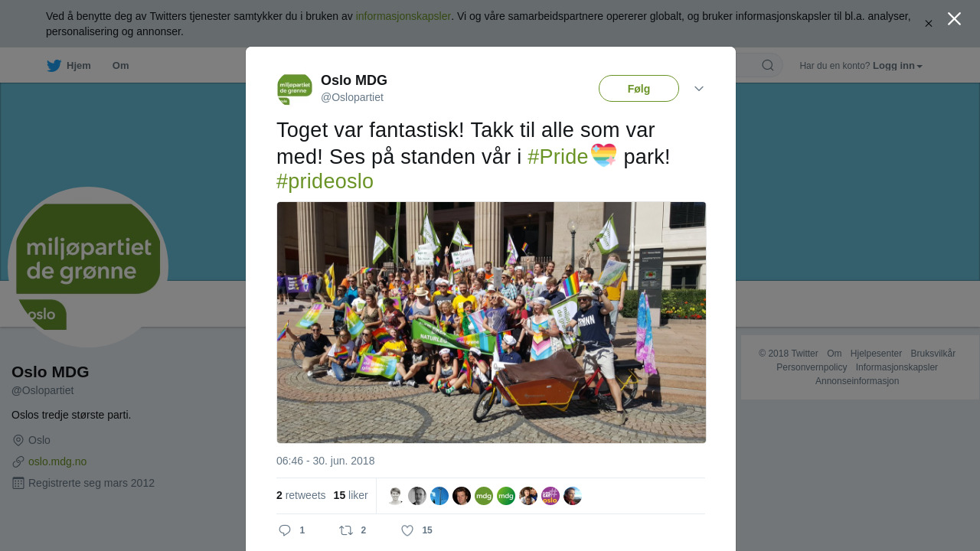Like the tweet with heart icon
This screenshot has width=980, height=551.
click(x=407, y=530)
